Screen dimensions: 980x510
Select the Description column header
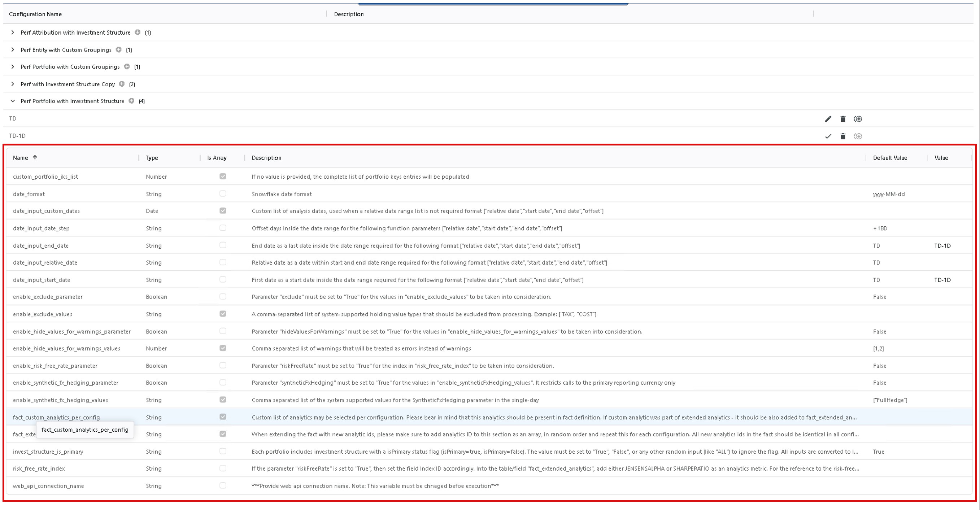click(348, 14)
